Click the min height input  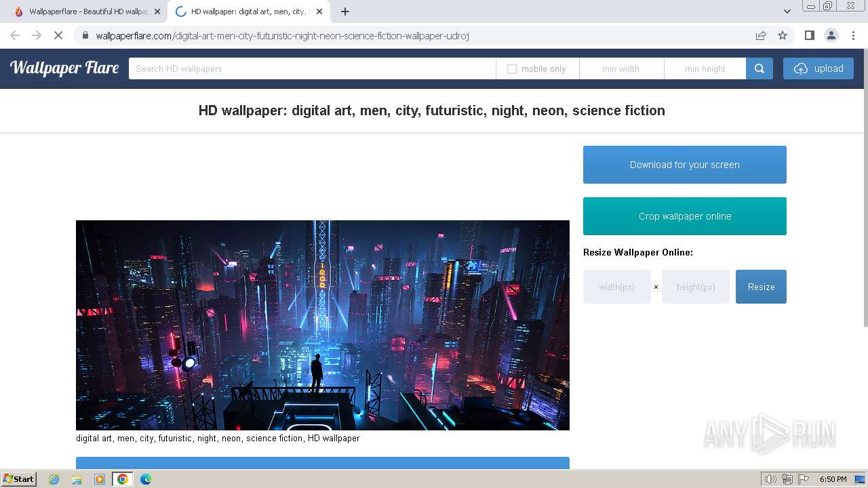tap(705, 68)
